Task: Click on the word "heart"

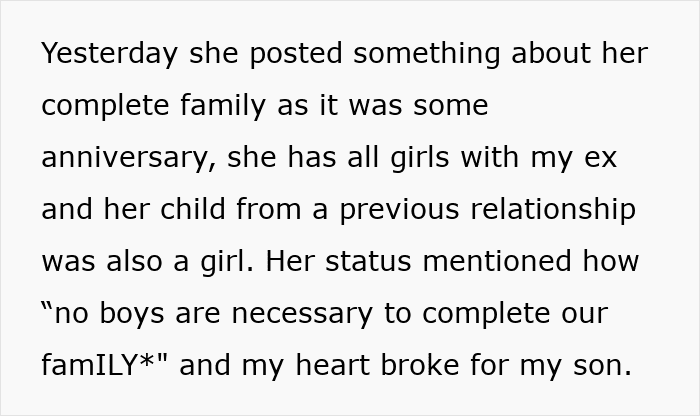Action: (332, 365)
